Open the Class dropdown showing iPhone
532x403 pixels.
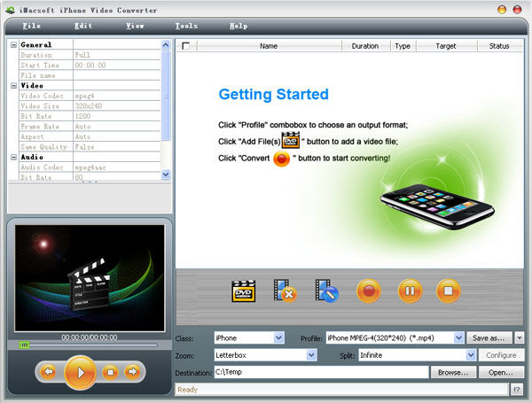pos(278,338)
